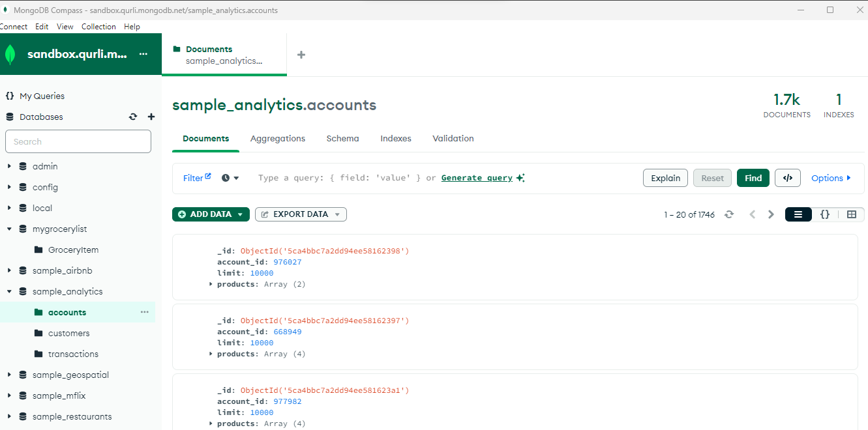Expand query Options
This screenshot has height=430, width=868.
pos(831,178)
